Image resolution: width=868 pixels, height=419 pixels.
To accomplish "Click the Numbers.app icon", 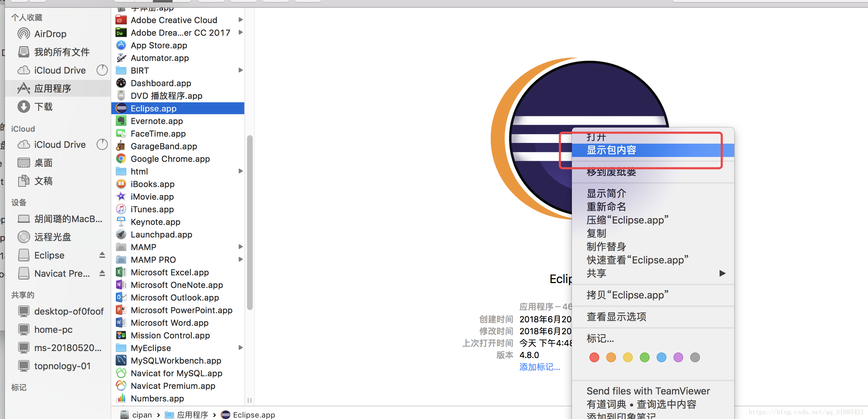I will click(x=121, y=398).
